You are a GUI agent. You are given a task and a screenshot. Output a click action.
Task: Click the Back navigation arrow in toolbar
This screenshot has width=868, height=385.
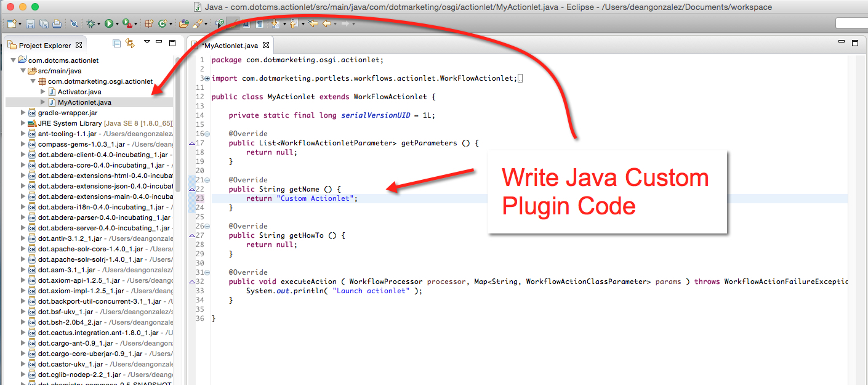(326, 24)
